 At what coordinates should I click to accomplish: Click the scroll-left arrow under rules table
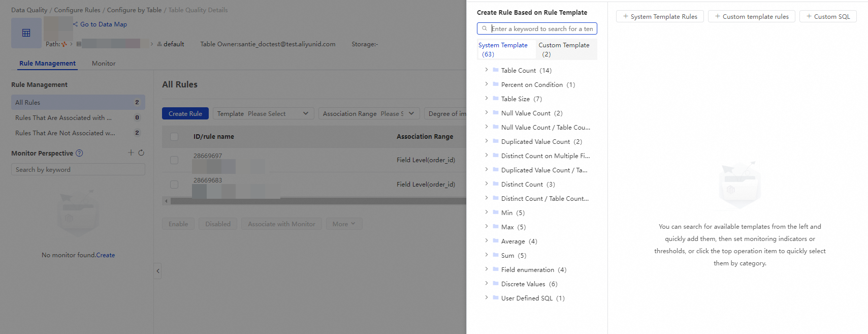click(x=166, y=201)
